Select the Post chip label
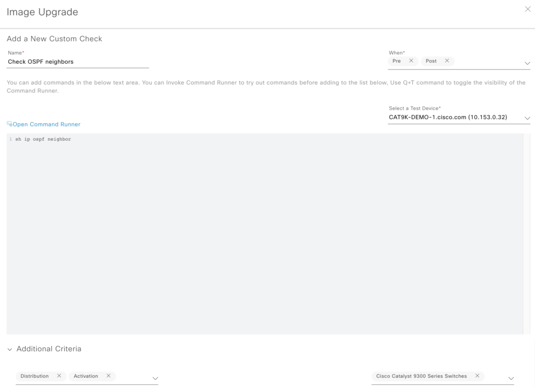 pyautogui.click(x=431, y=61)
